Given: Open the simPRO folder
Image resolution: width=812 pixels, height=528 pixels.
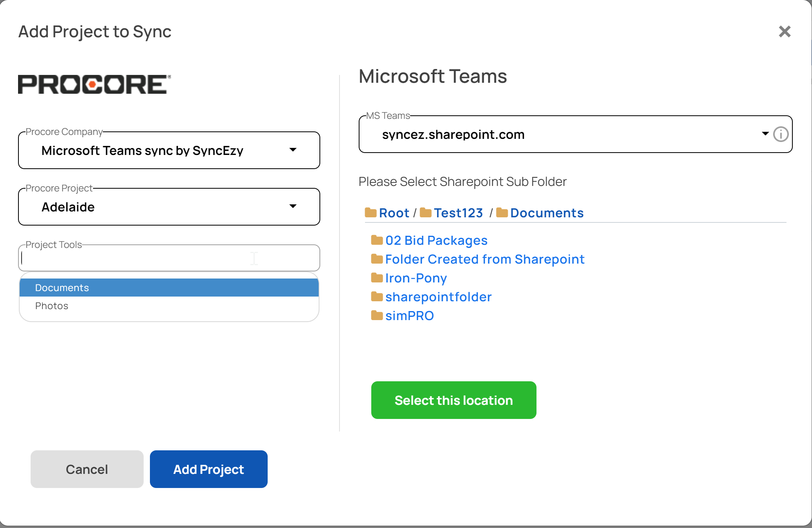Looking at the screenshot, I should [x=409, y=315].
